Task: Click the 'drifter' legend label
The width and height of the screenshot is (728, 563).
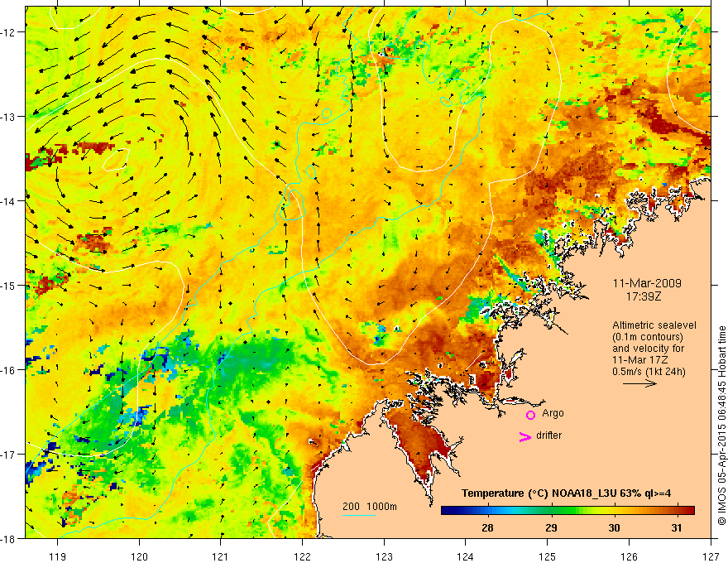Action: tap(548, 435)
